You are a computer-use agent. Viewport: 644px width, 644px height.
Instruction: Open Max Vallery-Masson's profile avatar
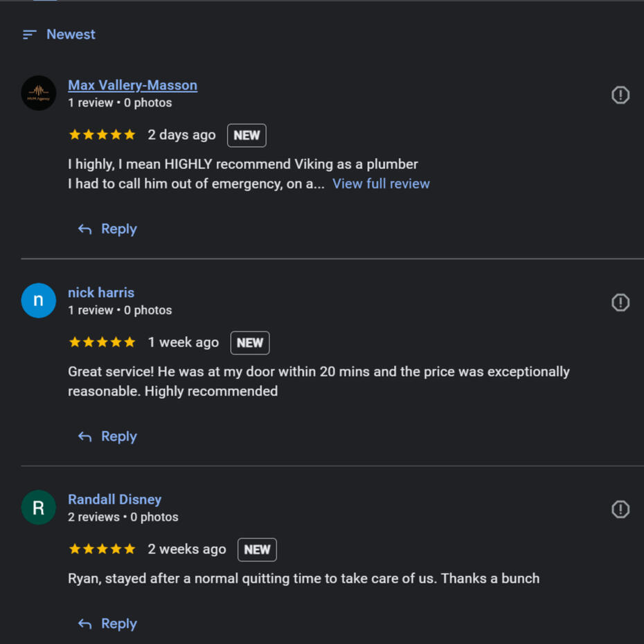pos(39,93)
